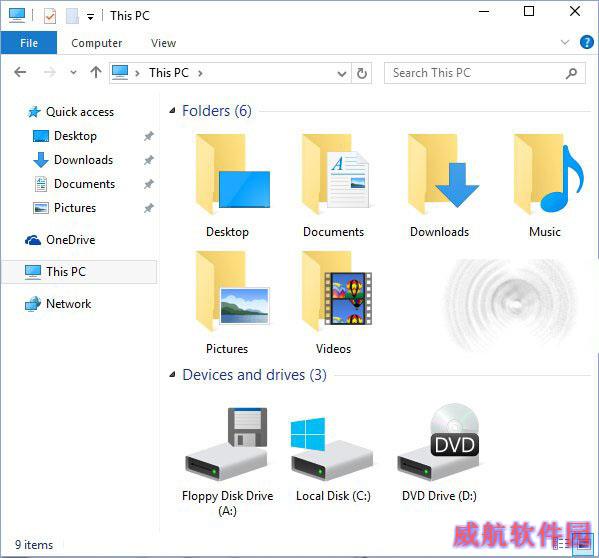Viewport: 599px width, 558px height.
Task: Collapse the Folders (6) group
Action: click(172, 111)
